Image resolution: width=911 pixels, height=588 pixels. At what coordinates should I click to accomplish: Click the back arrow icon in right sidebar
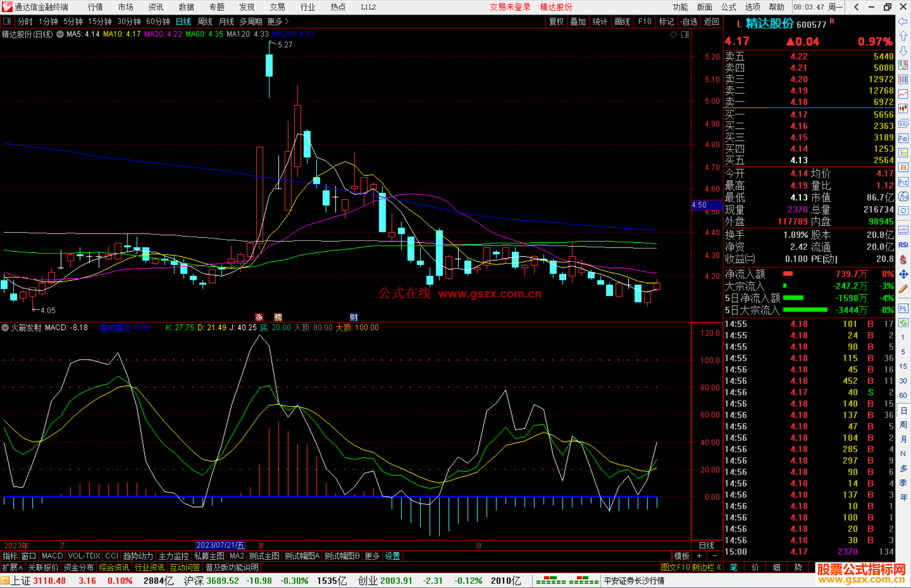[x=903, y=21]
